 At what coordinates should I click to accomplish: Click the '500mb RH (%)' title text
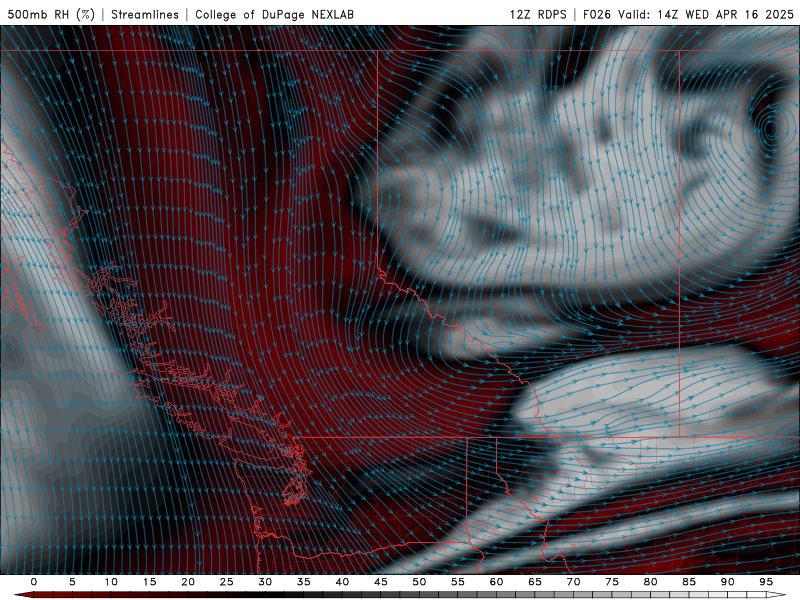[x=51, y=14]
